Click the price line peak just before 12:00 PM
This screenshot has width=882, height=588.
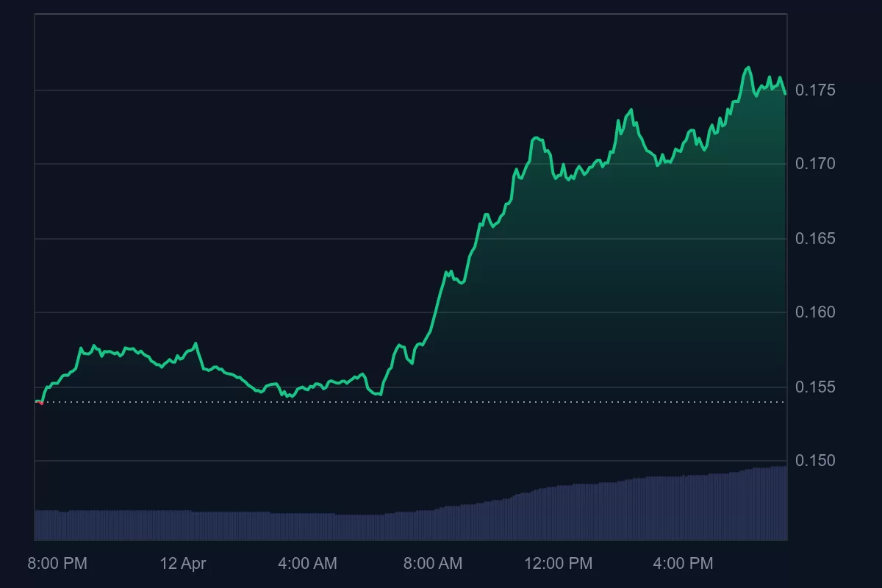pyautogui.click(x=537, y=137)
